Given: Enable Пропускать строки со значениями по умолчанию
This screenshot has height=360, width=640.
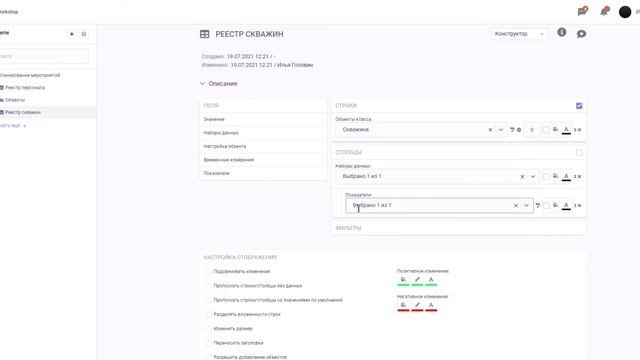Looking at the screenshot, I should point(209,300).
